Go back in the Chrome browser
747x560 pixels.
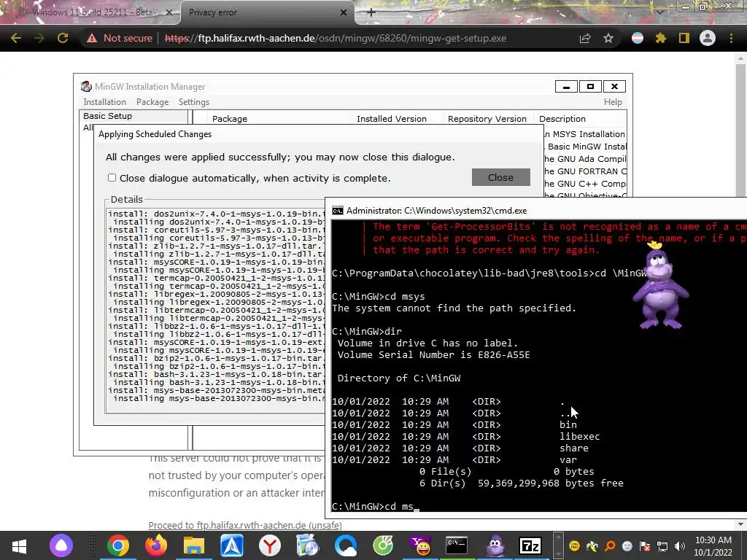coord(16,38)
